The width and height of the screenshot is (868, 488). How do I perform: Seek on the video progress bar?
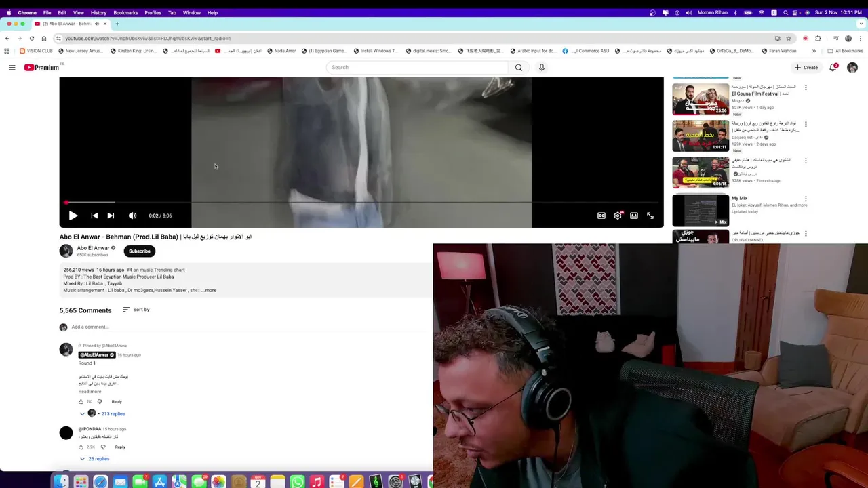pyautogui.click(x=361, y=202)
